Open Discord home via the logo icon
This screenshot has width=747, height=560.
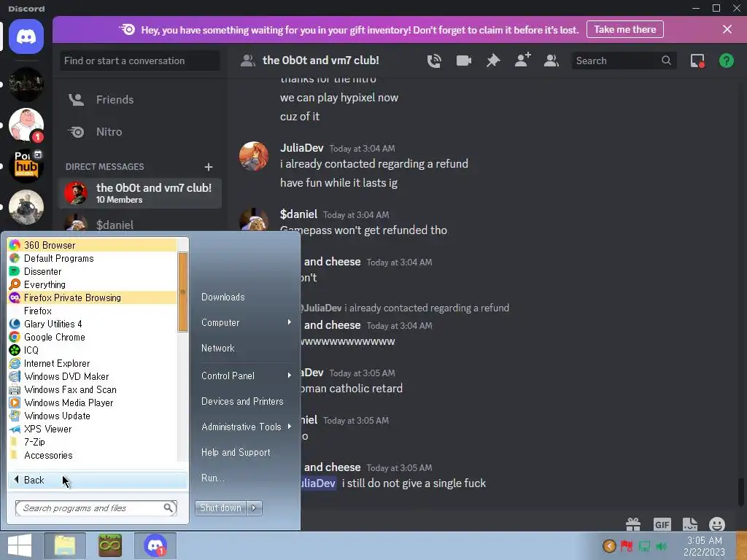click(x=26, y=36)
